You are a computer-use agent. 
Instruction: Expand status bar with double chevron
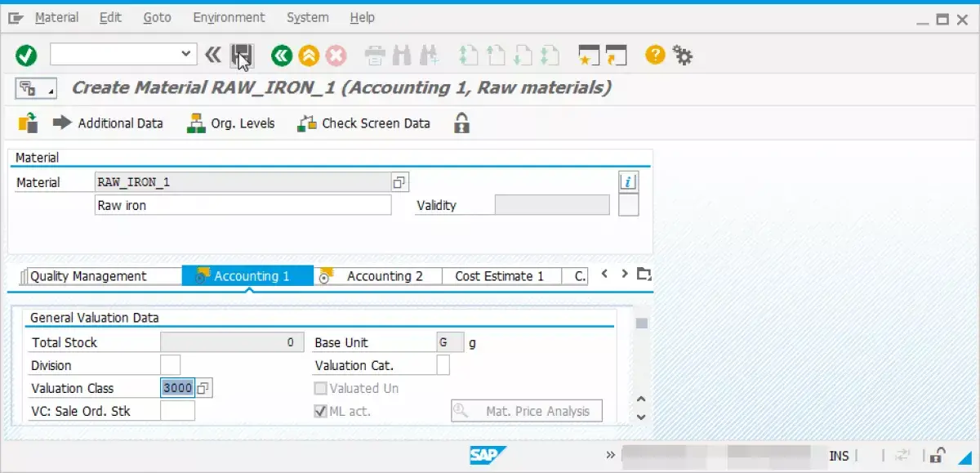(x=610, y=455)
